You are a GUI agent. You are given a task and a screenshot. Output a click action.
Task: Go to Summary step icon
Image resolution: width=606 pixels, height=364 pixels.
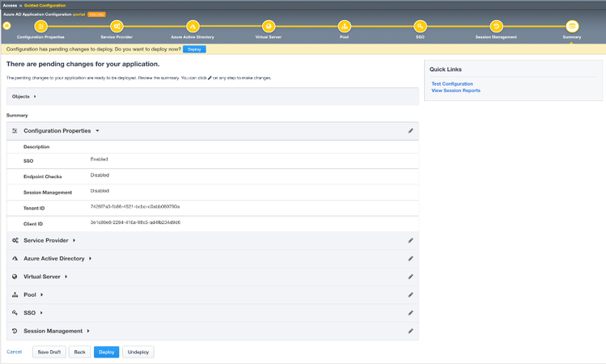coord(572,26)
